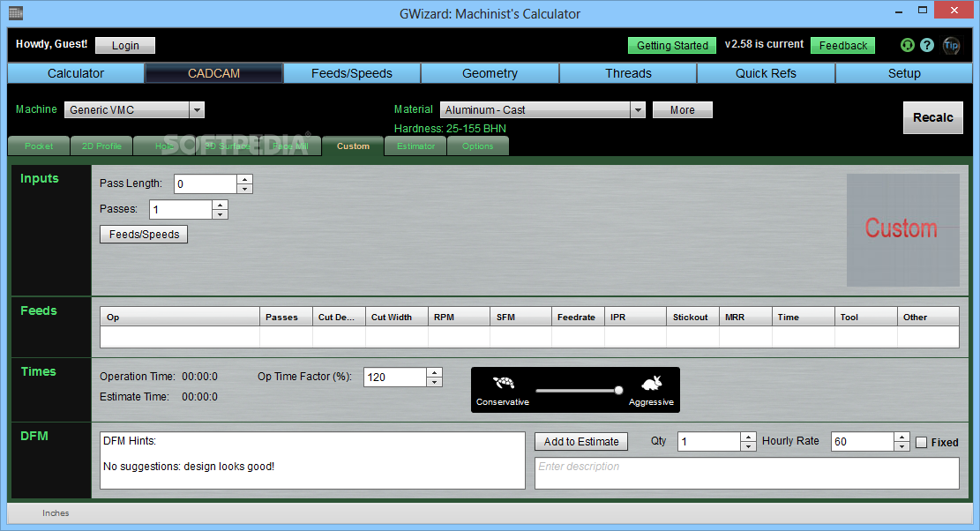Click the Conservative-Aggressive slider handle

pyautogui.click(x=618, y=391)
